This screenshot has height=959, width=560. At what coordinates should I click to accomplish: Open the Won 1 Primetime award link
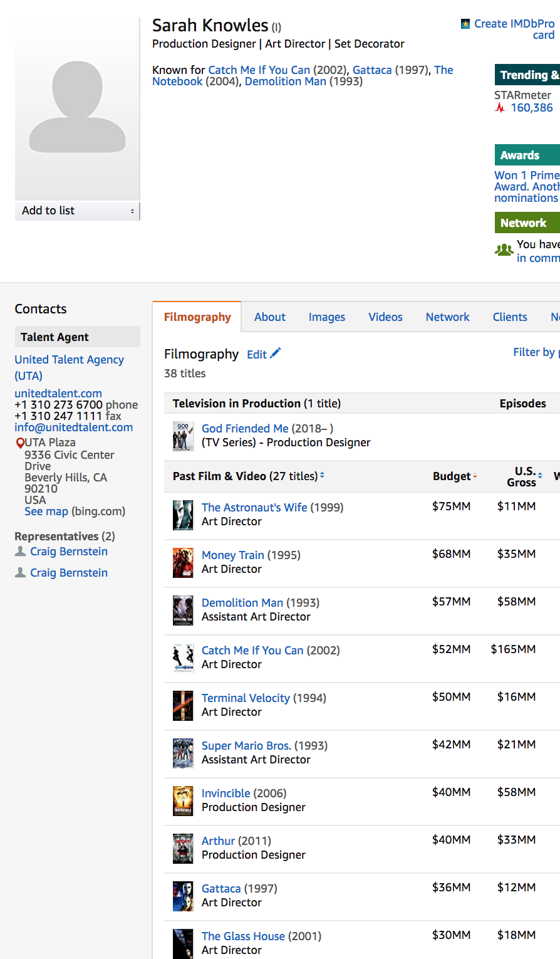point(527,187)
